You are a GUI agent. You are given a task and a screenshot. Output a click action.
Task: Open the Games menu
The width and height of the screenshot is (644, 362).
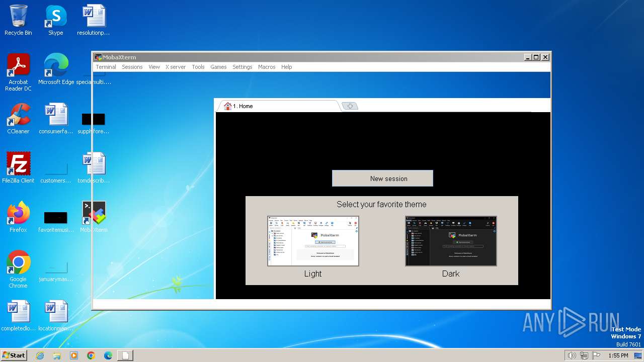coord(218,67)
